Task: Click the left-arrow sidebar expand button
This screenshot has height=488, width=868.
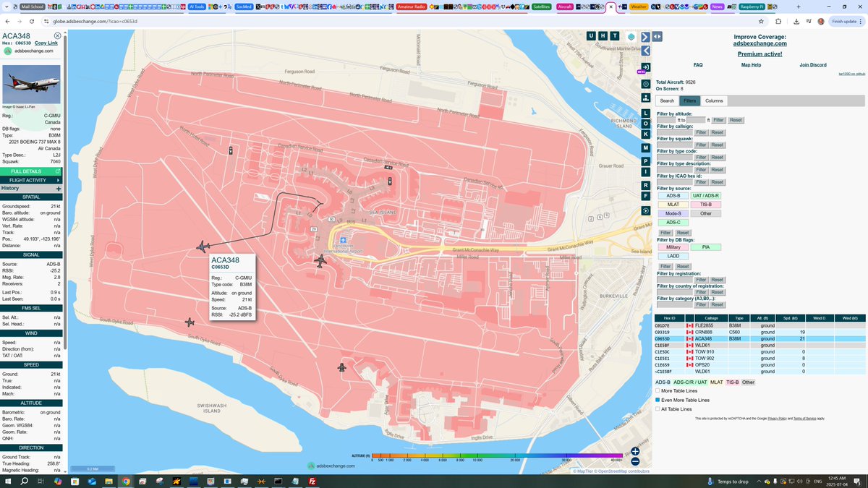Action: pyautogui.click(x=645, y=51)
